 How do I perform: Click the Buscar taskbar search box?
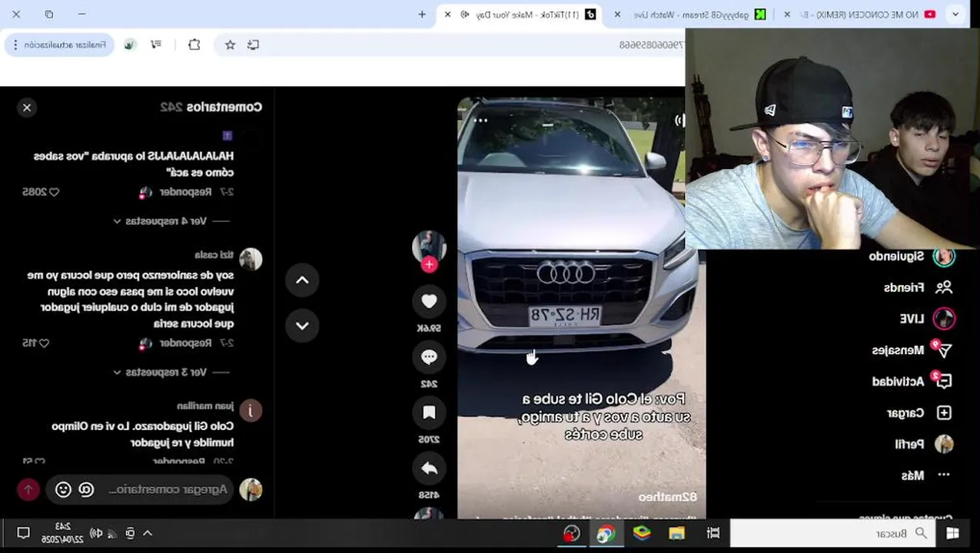[x=832, y=533]
